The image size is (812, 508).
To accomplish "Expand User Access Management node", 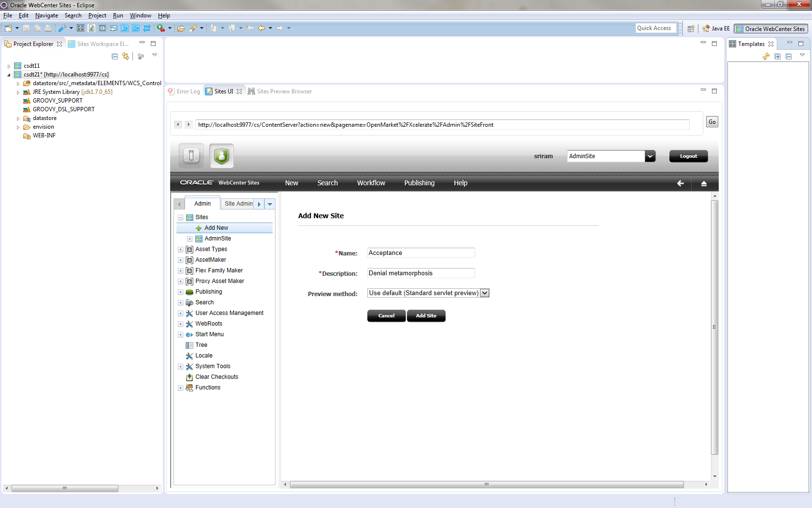I will pyautogui.click(x=180, y=314).
